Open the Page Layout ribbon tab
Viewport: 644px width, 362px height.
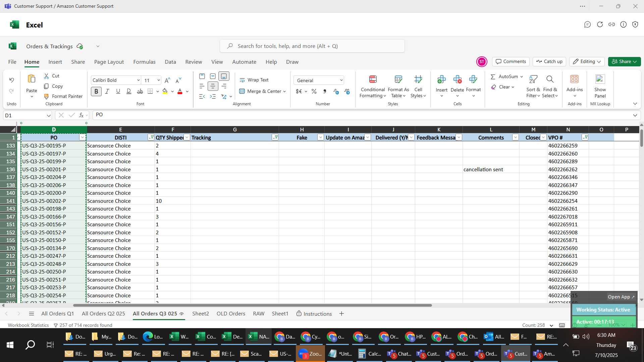[109, 62]
